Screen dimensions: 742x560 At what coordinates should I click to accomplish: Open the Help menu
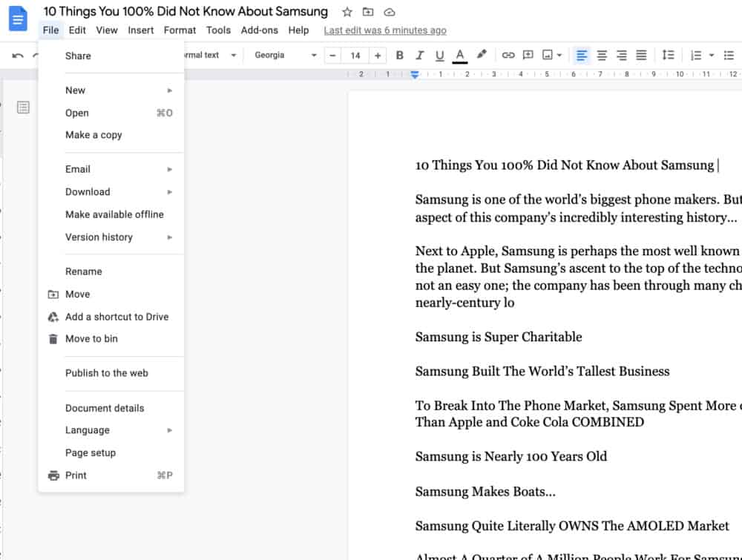tap(298, 30)
